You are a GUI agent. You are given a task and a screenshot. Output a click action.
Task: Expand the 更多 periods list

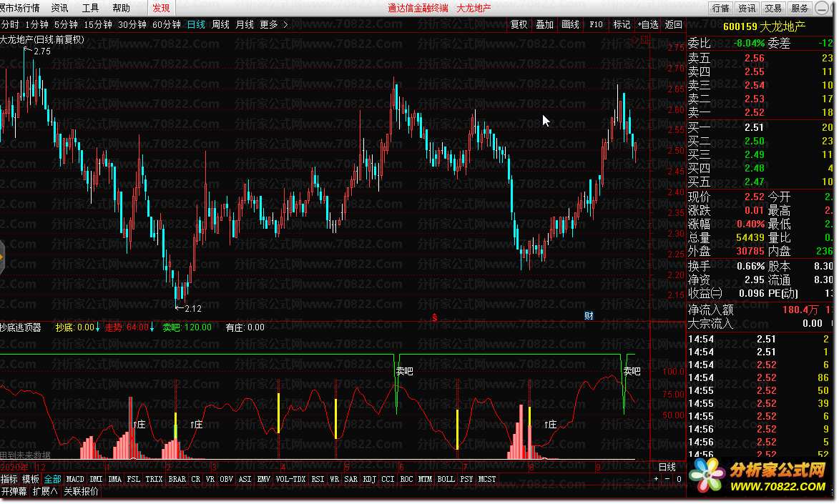point(269,24)
